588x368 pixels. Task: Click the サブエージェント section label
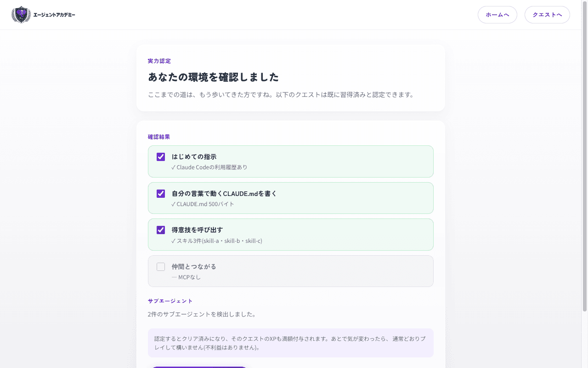point(170,301)
